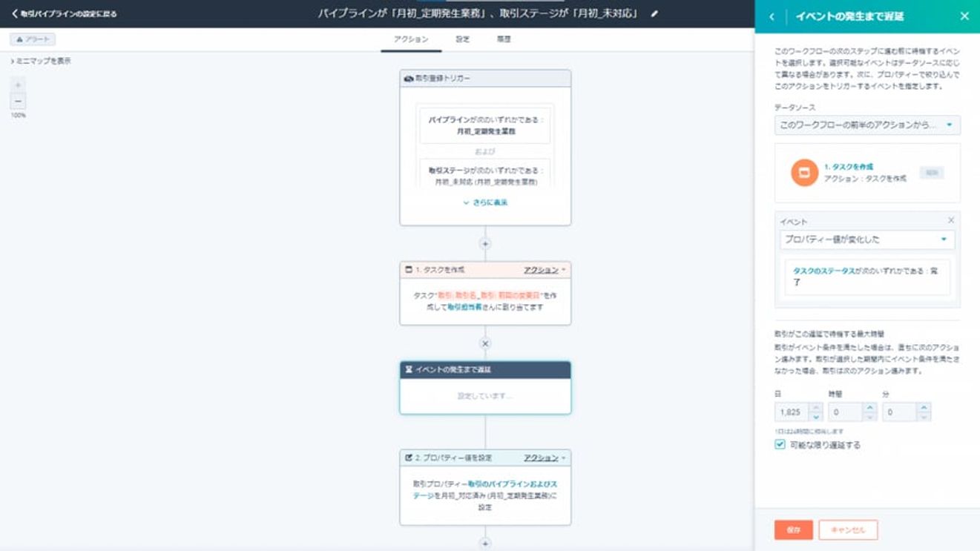Decrease 時間 hours value stepper down
This screenshot has height=551, width=980.
[x=870, y=417]
